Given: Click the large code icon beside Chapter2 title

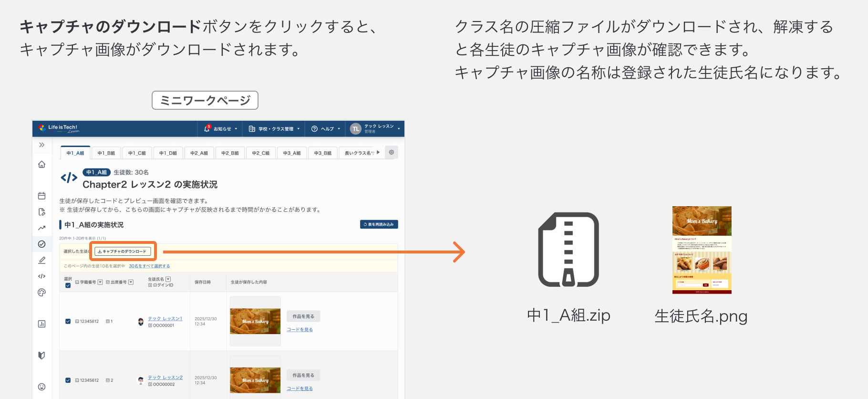Looking at the screenshot, I should click(69, 178).
